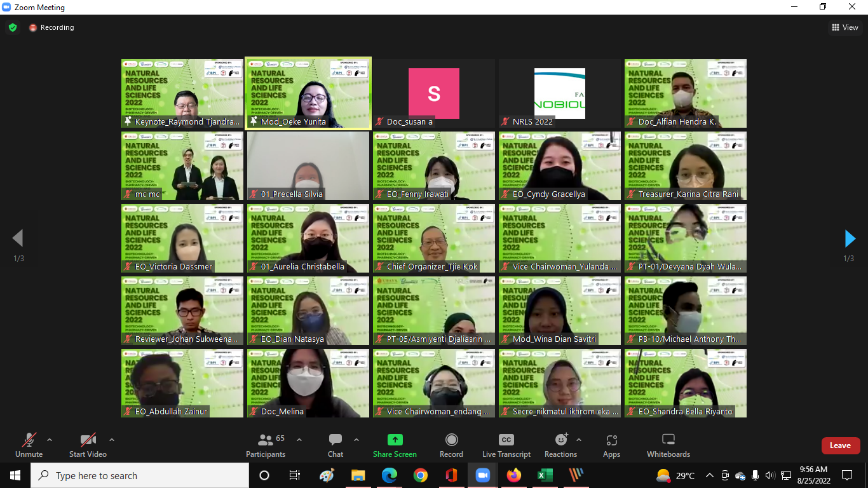Select the Mod_Oeke Yunita video tile
This screenshot has width=868, height=488.
[x=308, y=93]
